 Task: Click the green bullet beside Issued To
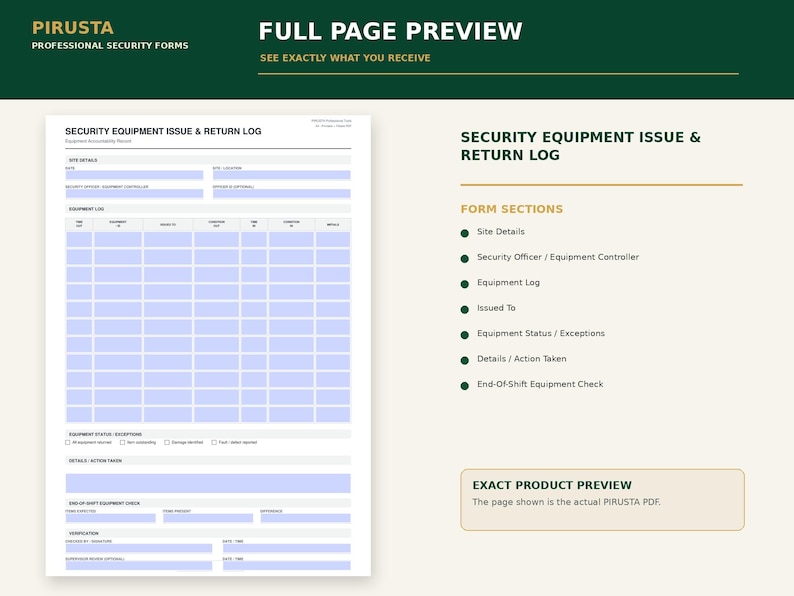(x=464, y=309)
